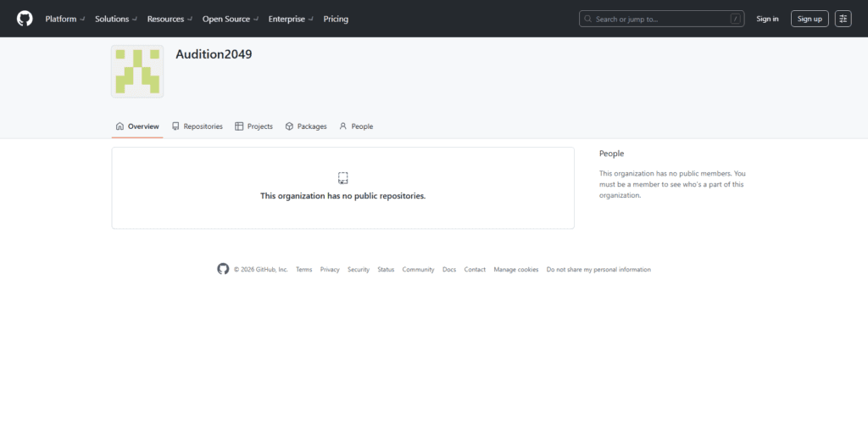
Task: Click the Audition2049 organization avatar
Action: 137,71
